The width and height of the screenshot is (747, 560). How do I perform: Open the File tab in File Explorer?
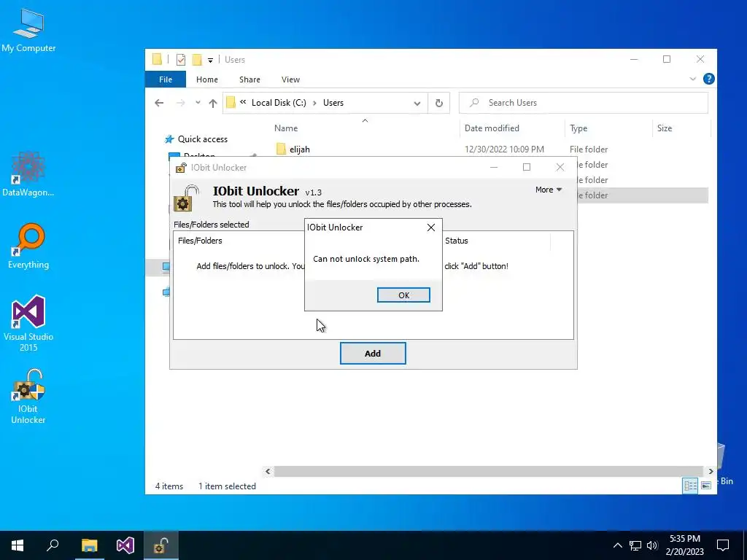click(166, 79)
